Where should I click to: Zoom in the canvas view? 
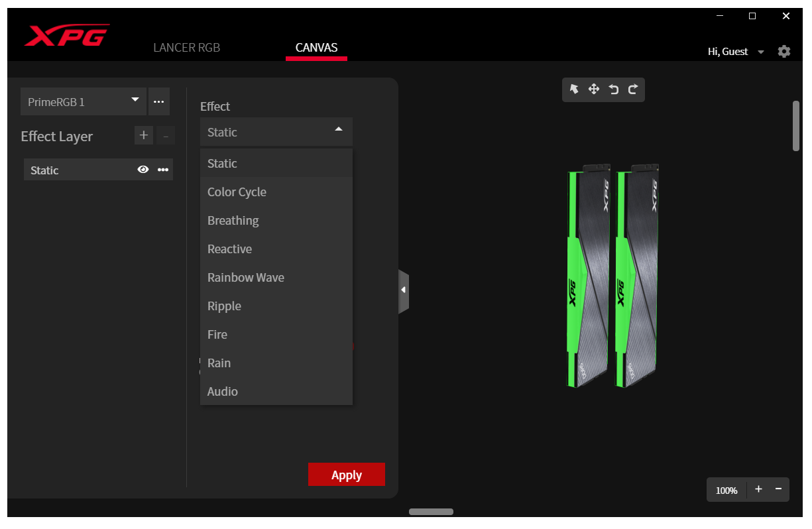coord(759,489)
